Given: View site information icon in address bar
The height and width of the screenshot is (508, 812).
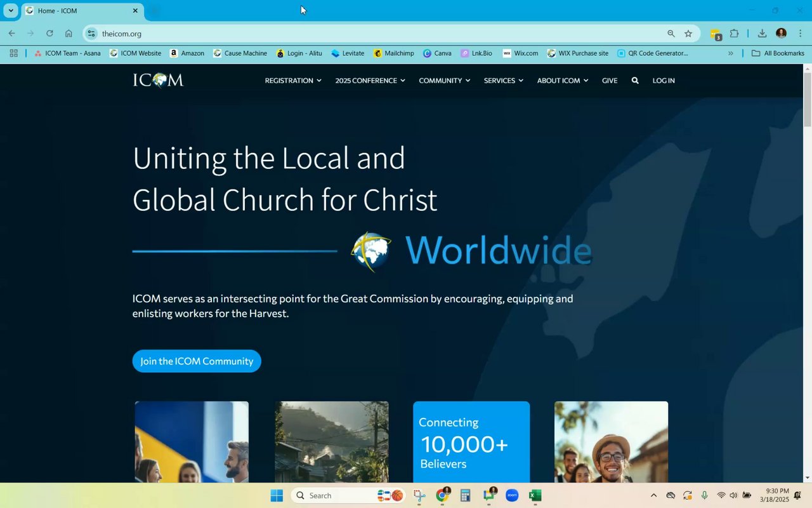Looking at the screenshot, I should tap(91, 34).
